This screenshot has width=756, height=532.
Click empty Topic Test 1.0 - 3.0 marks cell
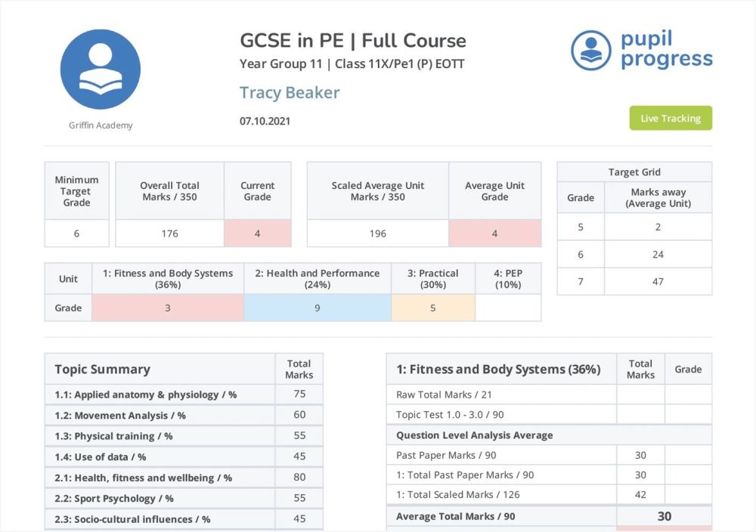click(x=640, y=414)
